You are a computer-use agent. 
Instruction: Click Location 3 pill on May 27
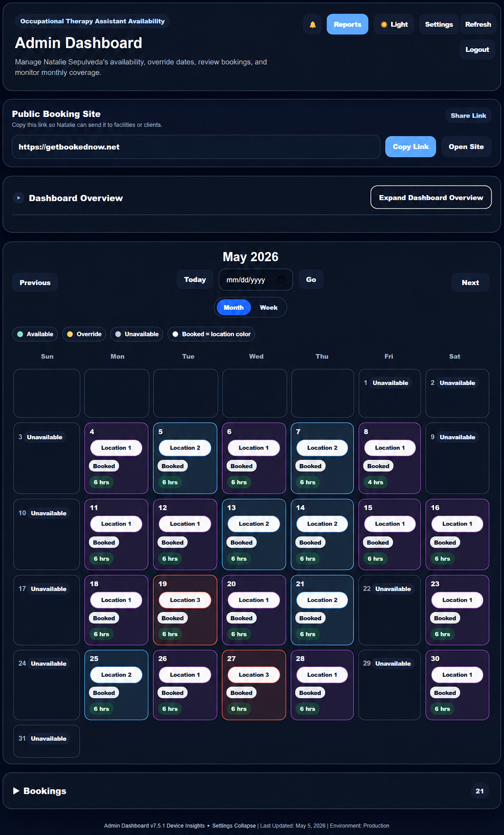pos(254,675)
